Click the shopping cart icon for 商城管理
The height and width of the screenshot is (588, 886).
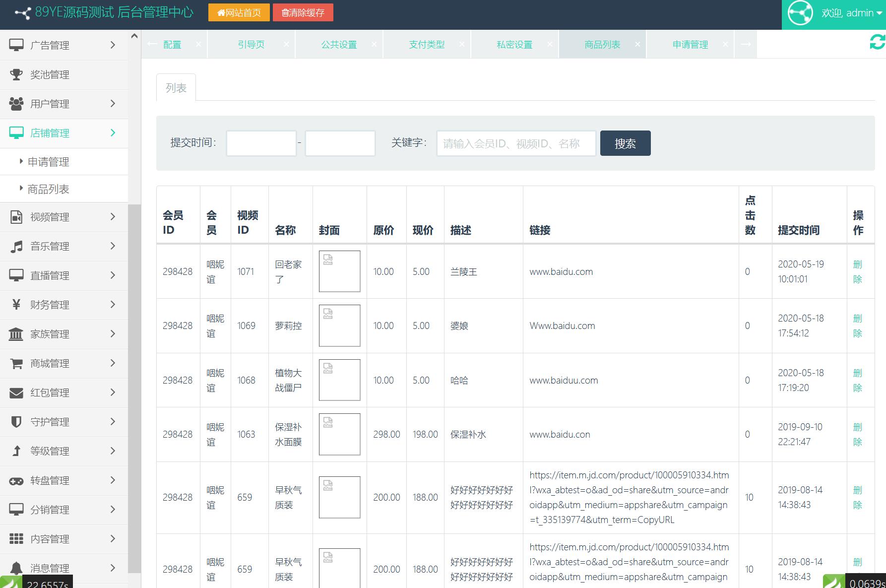point(16,364)
